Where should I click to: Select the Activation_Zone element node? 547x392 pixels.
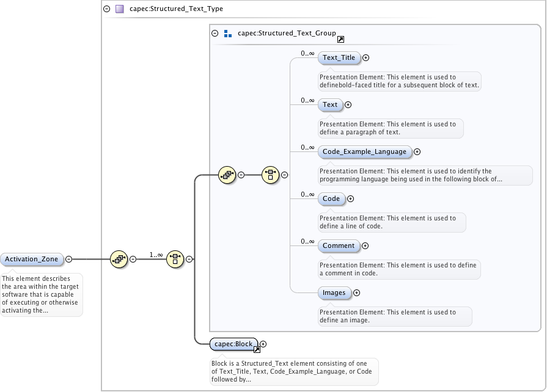[x=32, y=260]
